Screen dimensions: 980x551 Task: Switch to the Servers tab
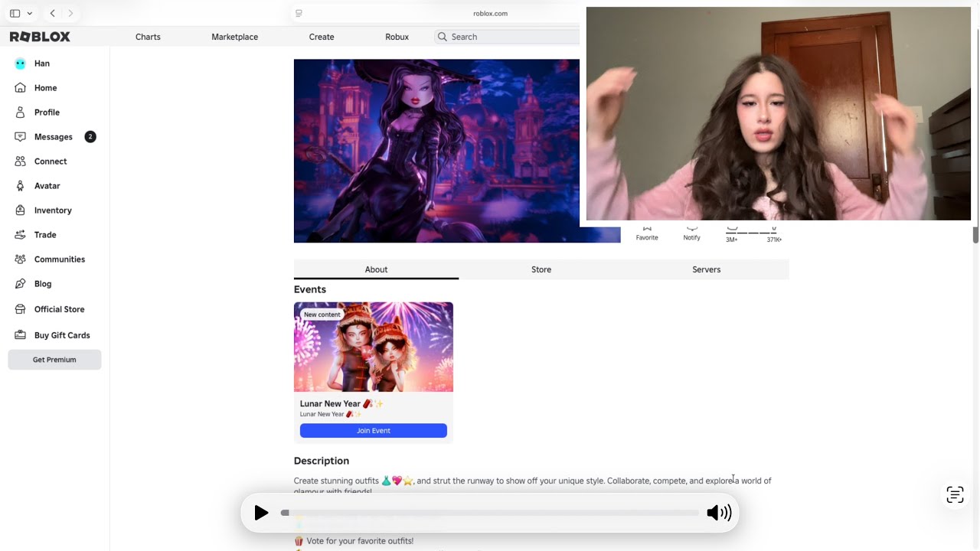coord(707,269)
